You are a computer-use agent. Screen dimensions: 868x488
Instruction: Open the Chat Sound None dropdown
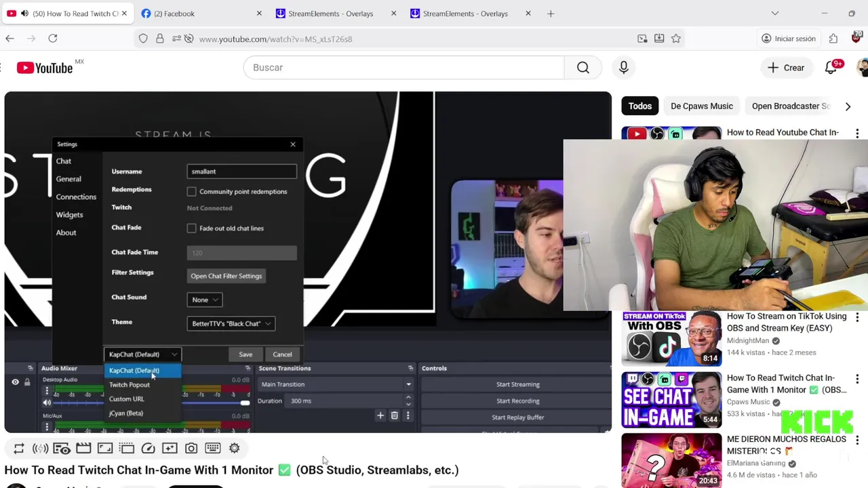205,300
